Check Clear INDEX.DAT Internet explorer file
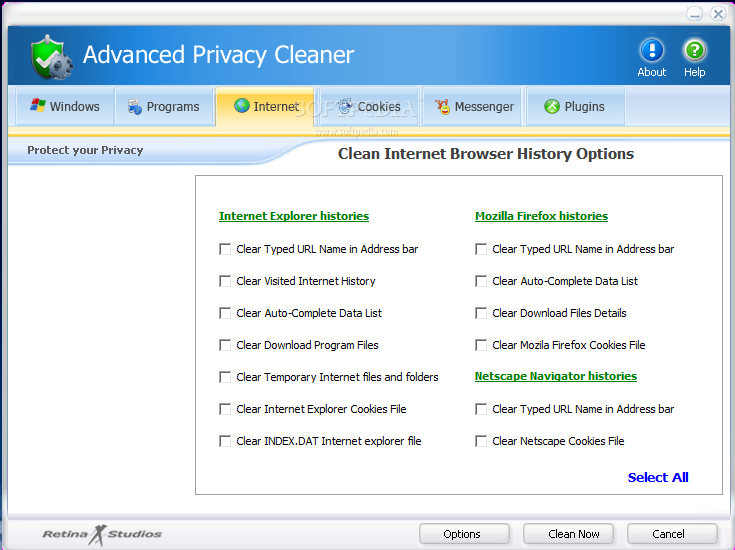The image size is (735, 550). point(225,441)
